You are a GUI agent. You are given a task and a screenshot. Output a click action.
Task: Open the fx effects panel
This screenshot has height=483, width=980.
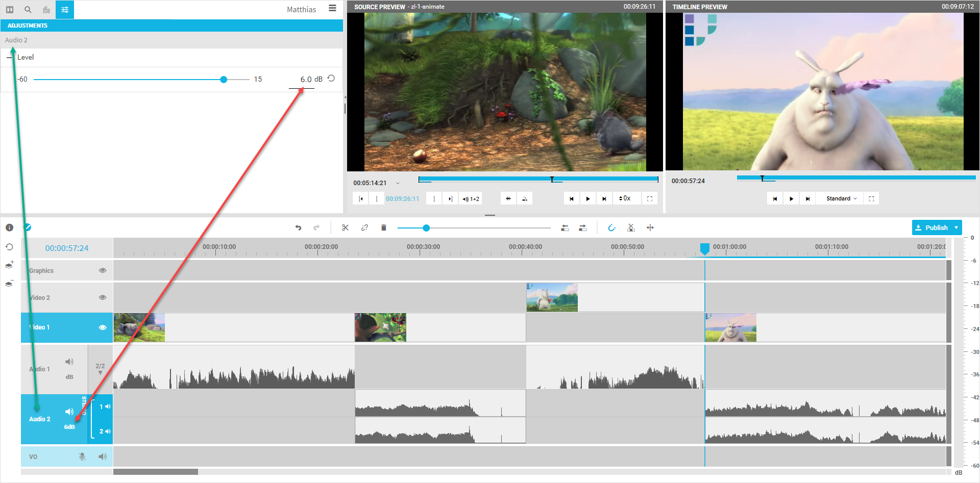[x=46, y=9]
